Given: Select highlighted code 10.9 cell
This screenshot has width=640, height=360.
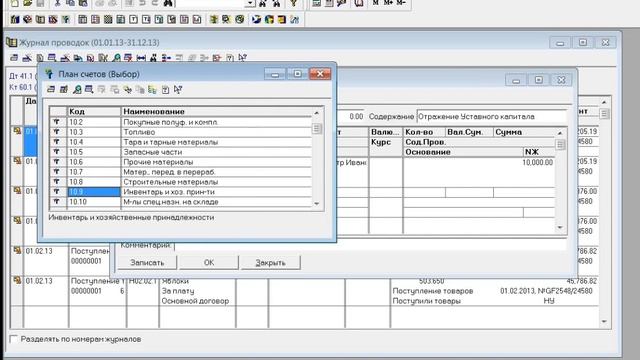Looking at the screenshot, I should 94,192.
